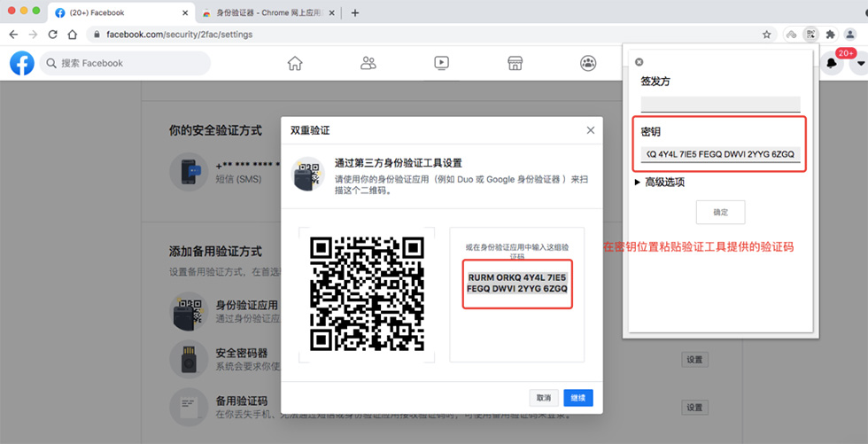
Task: Click the Authenticator QR extension icon
Action: coord(810,35)
